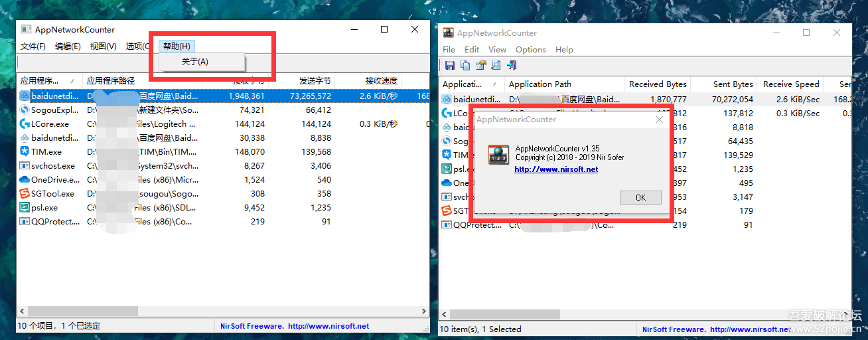Sort by 发送字节 column header
The image size is (868, 340).
point(302,80)
